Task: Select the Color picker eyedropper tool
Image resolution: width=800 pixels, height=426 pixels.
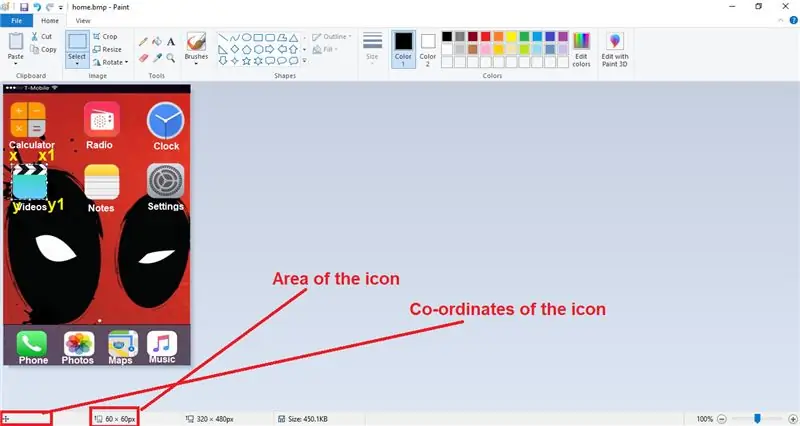Action: [x=157, y=58]
